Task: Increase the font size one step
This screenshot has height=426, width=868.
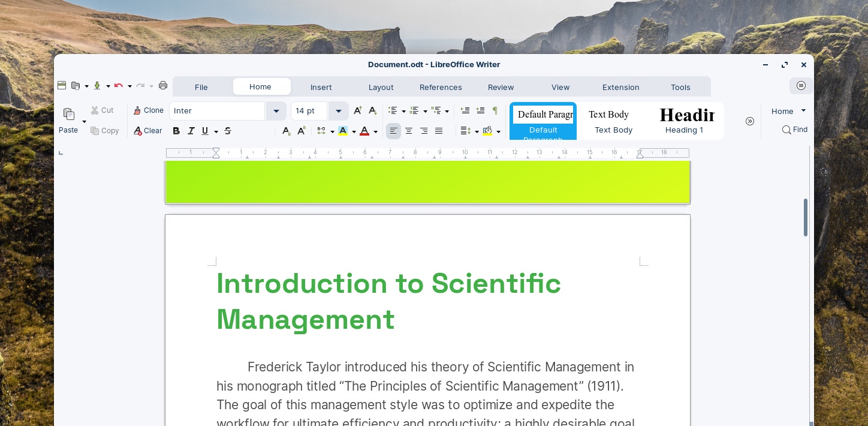Action: 358,110
